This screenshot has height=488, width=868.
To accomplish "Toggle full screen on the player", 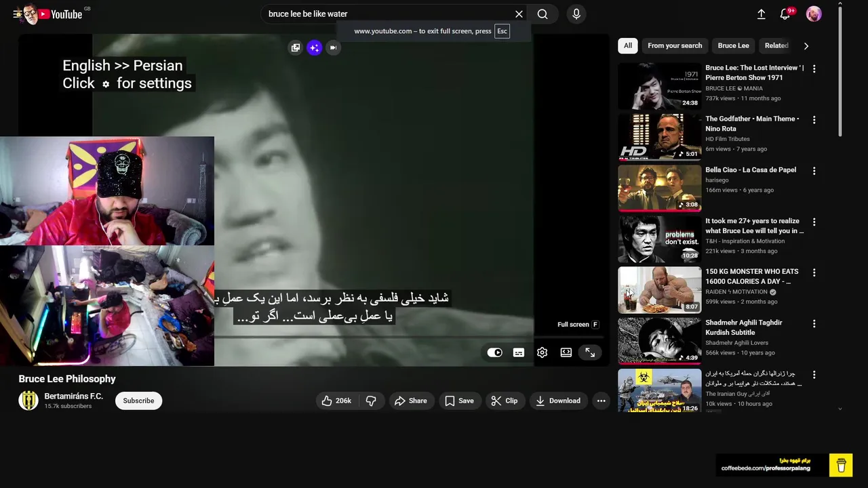I will pyautogui.click(x=590, y=352).
